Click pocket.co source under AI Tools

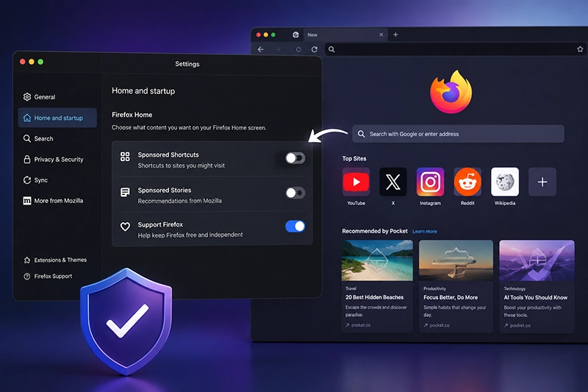point(517,326)
